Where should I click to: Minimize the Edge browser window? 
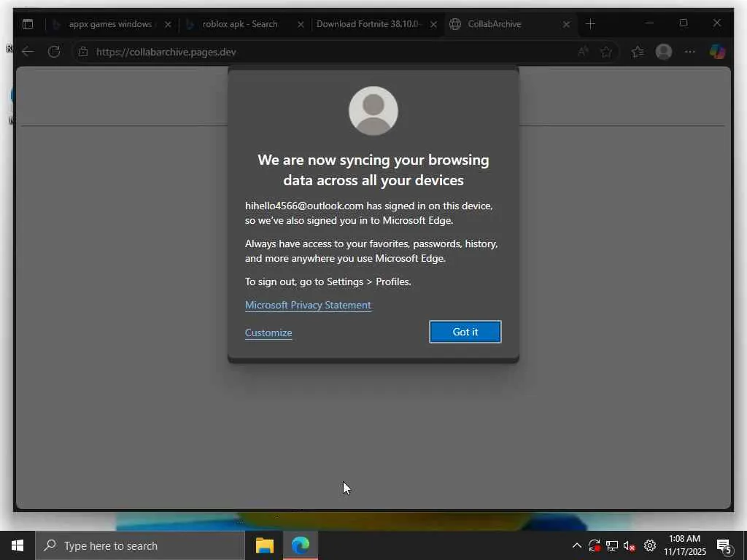(x=650, y=23)
